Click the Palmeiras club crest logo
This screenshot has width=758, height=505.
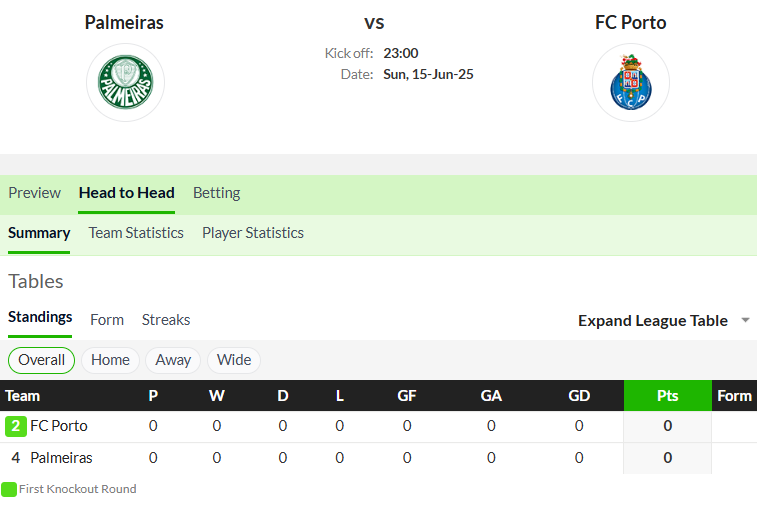pos(125,82)
